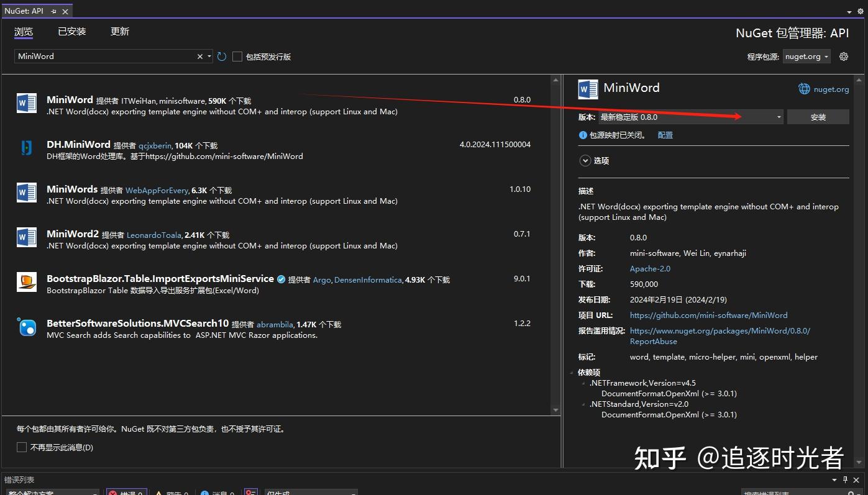Click the 安装 button

(x=818, y=117)
